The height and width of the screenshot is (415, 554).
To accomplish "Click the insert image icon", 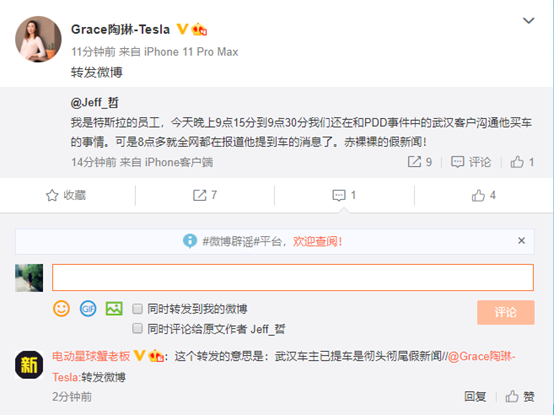I will (114, 309).
